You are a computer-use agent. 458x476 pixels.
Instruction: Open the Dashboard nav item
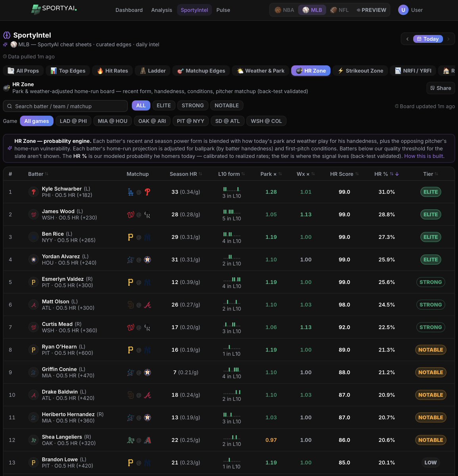point(129,10)
